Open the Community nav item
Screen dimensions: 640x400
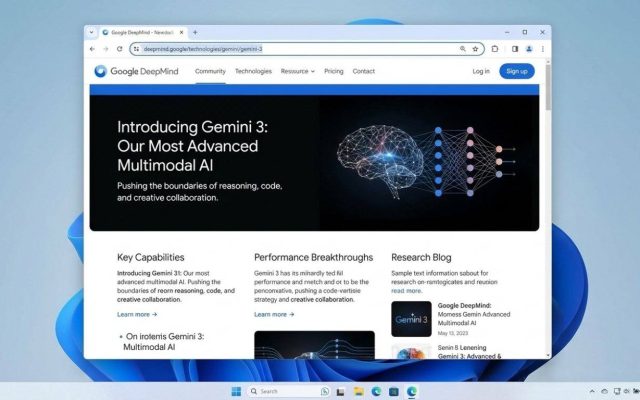pos(210,71)
